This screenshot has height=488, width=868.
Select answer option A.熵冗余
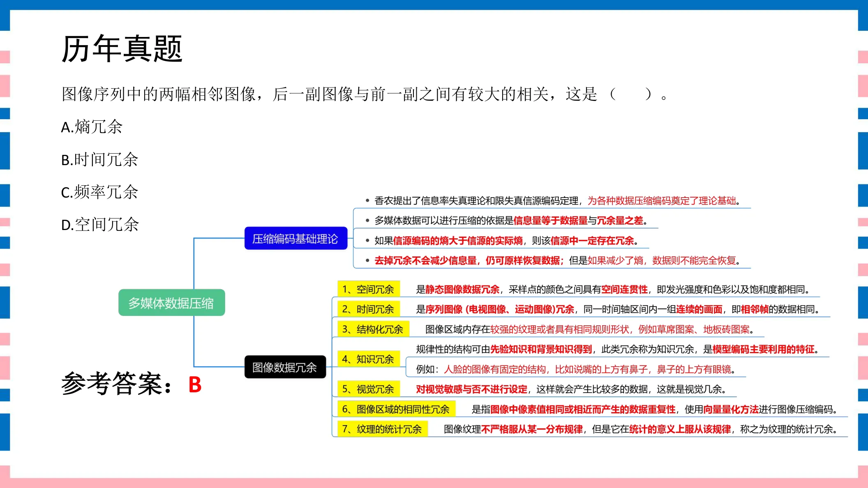[x=92, y=127]
